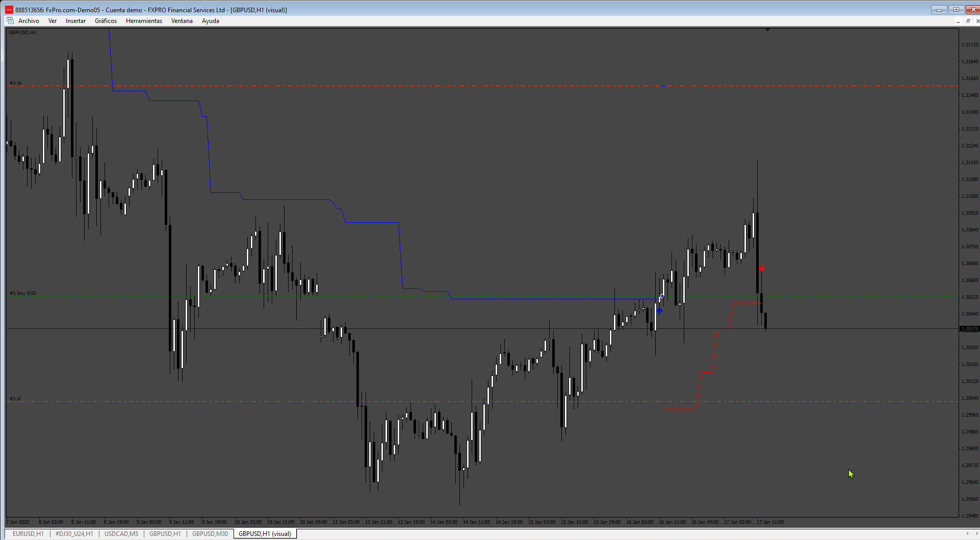Select the GBPUSD,H1 (visual) tab
This screenshot has height=540, width=980.
265,534
